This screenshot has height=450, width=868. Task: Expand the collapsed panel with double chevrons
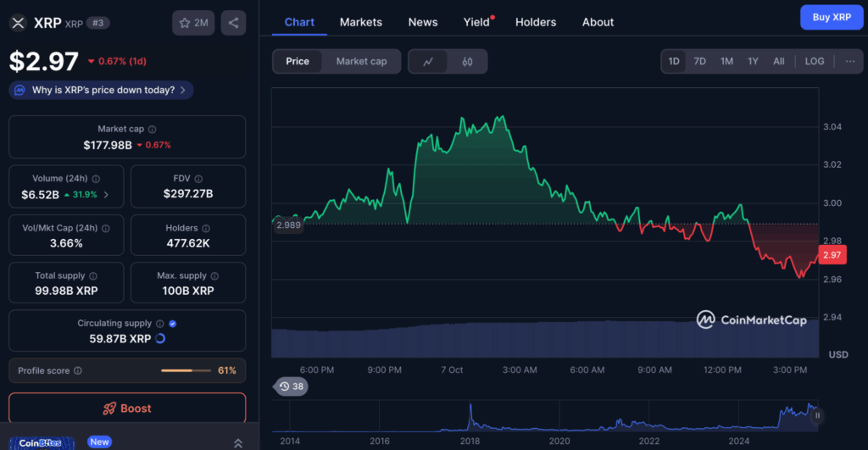pos(238,442)
